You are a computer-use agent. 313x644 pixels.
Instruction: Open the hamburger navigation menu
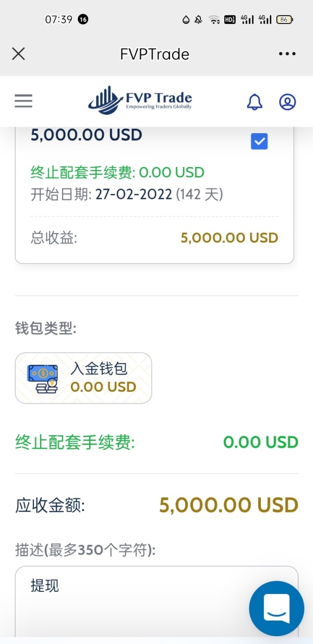tap(23, 101)
